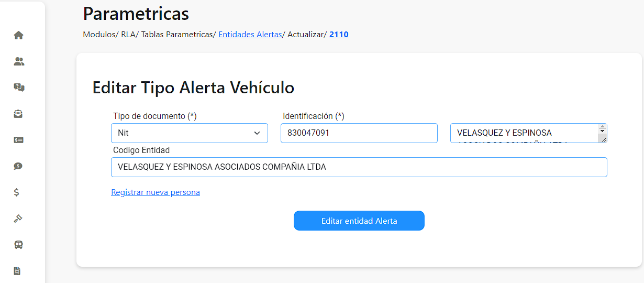
Task: Open the users group sidebar icon
Action: tap(19, 61)
